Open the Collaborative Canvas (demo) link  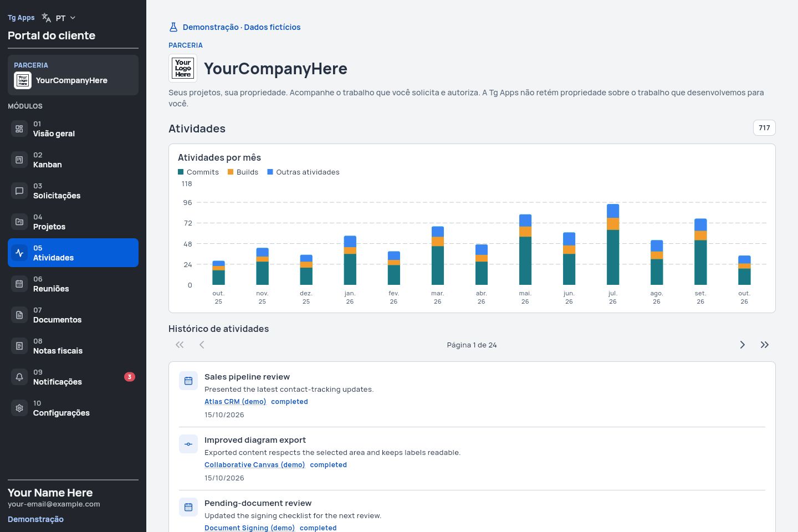click(255, 465)
